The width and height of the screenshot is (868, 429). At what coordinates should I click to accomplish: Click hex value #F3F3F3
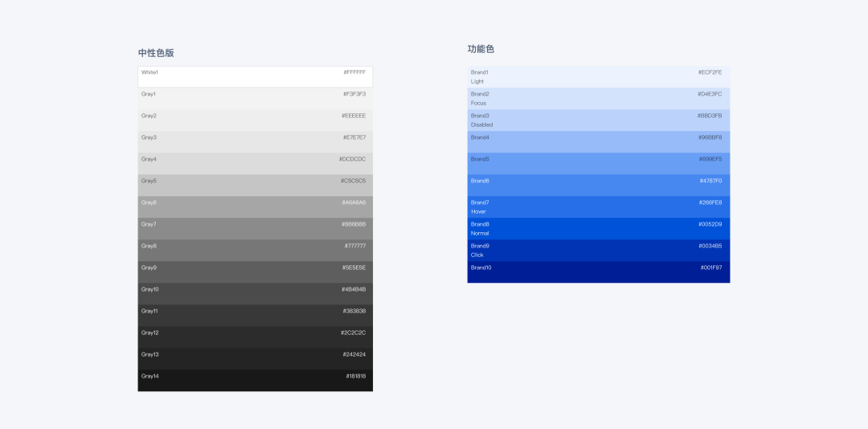(x=354, y=94)
